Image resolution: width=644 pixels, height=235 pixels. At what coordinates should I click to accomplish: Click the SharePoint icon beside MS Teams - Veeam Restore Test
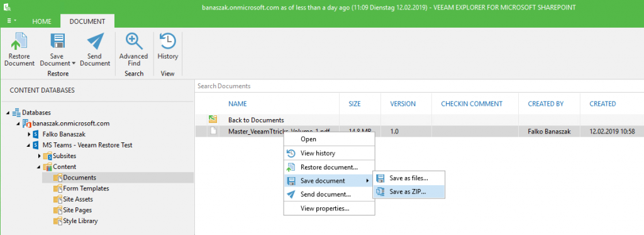36,146
